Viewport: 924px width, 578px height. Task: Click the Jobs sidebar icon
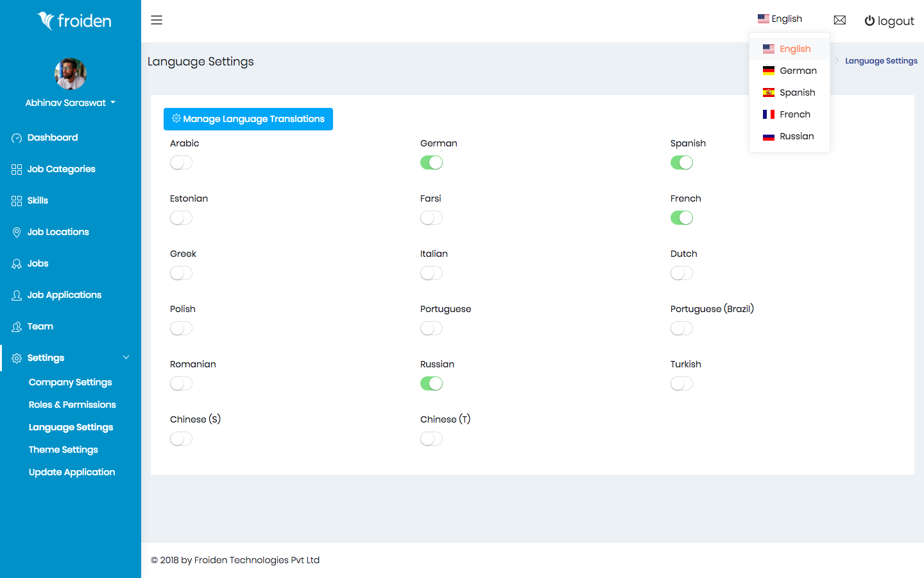tap(17, 264)
